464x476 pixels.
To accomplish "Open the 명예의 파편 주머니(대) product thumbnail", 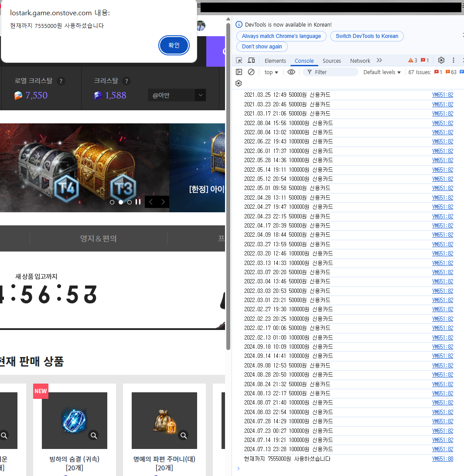I will [x=164, y=421].
